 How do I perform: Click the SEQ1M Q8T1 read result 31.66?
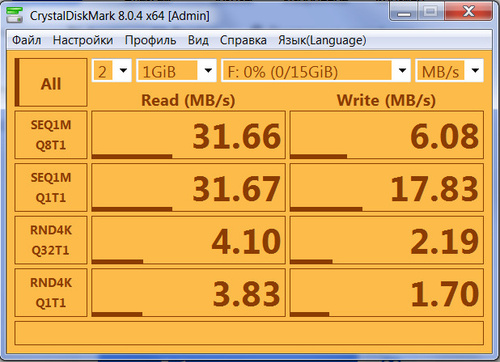click(x=188, y=135)
